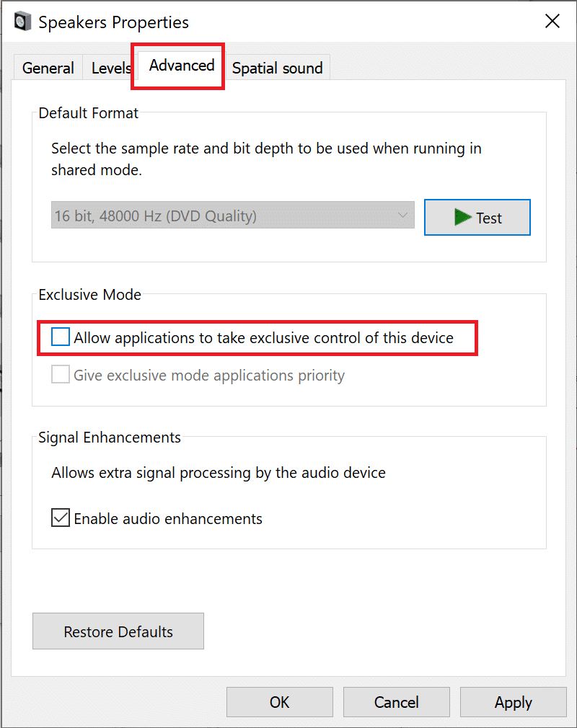Enable allow applications exclusive control checkbox
The width and height of the screenshot is (577, 728).
61,337
